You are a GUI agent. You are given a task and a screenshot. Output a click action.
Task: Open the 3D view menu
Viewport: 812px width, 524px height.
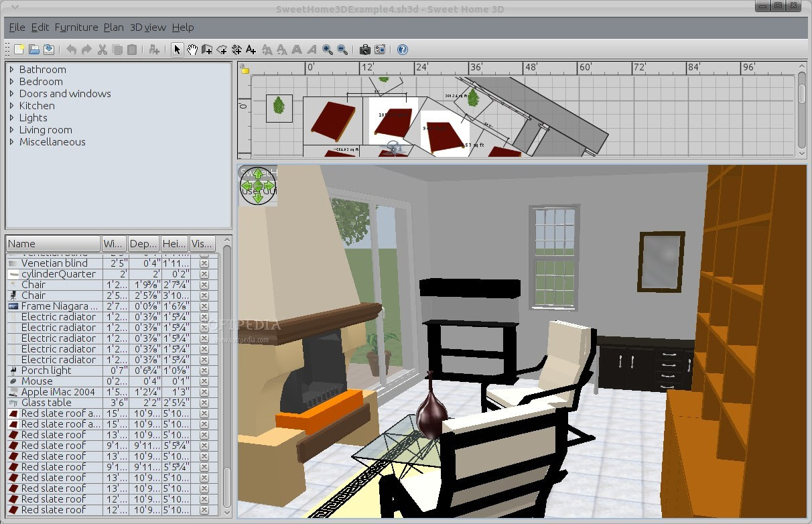147,27
